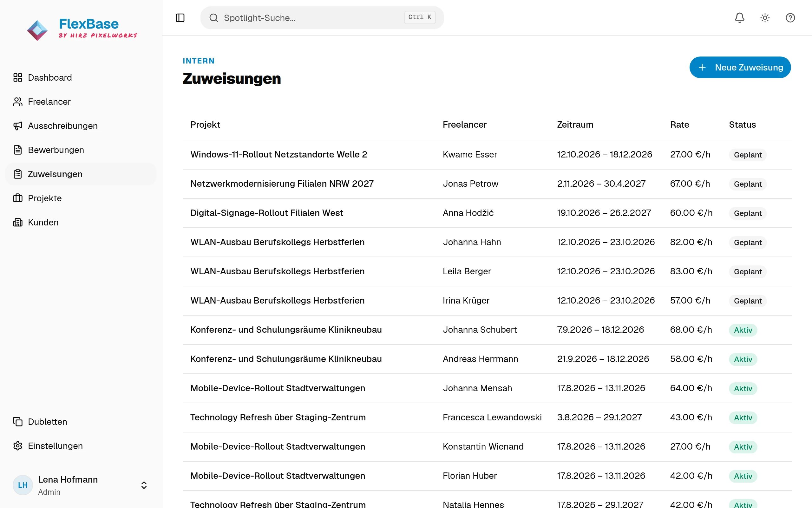Screen dimensions: 812x508
Task: Navigate to Projekte page
Action: (x=81, y=198)
